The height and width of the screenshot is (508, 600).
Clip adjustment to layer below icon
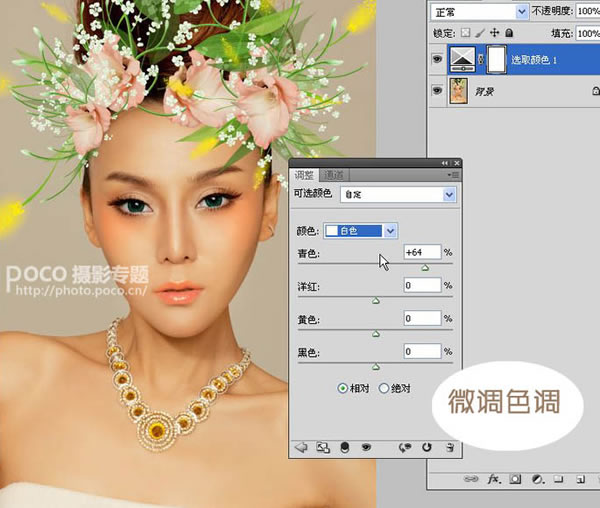(x=344, y=448)
